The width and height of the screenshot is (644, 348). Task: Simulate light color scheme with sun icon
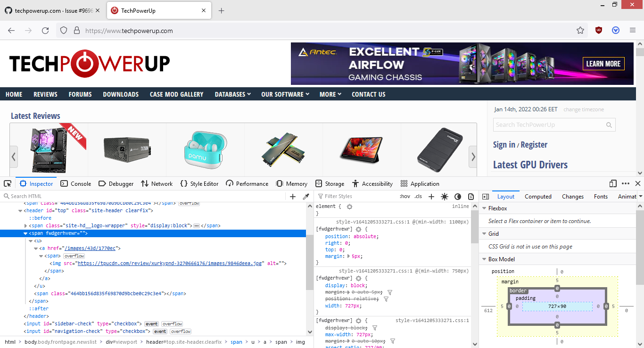point(444,196)
